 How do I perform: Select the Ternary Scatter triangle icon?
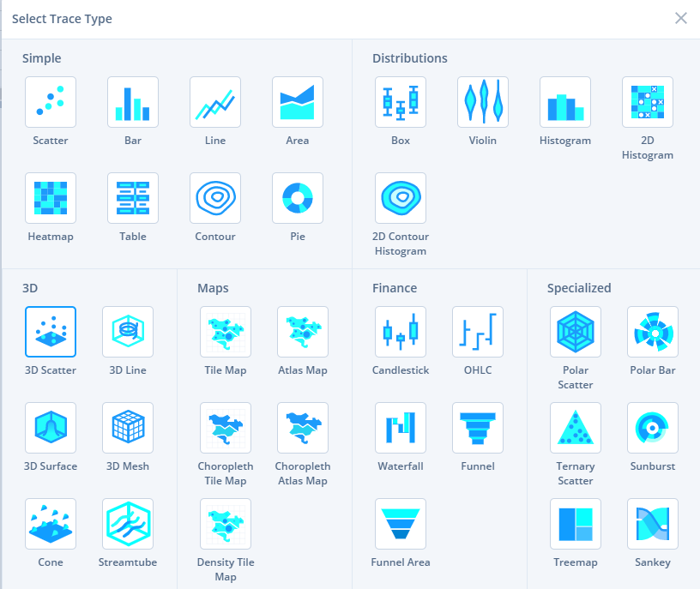[576, 428]
